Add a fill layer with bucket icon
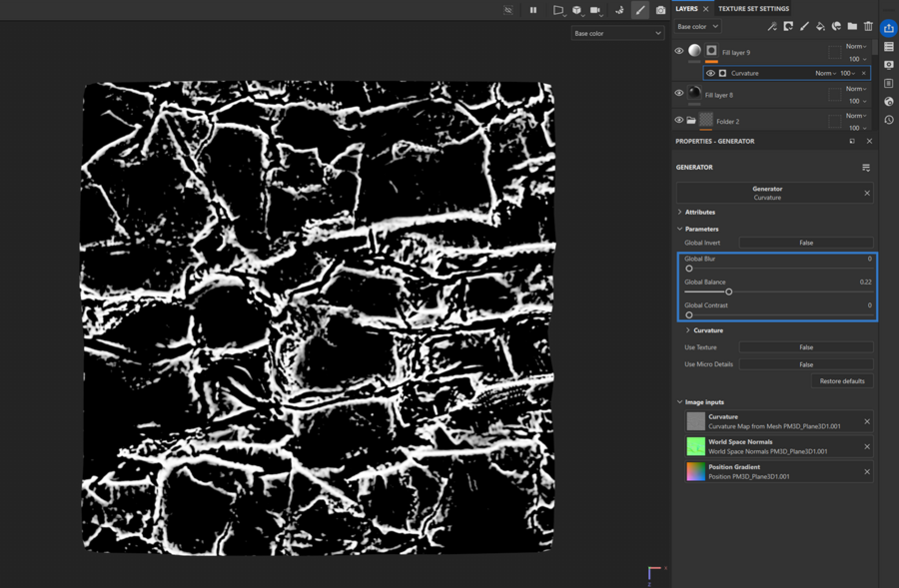Image resolution: width=899 pixels, height=588 pixels. click(x=820, y=27)
